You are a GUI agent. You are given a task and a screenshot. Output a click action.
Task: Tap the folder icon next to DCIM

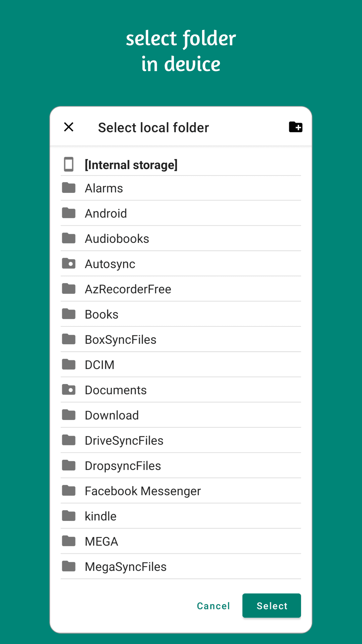pyautogui.click(x=69, y=365)
